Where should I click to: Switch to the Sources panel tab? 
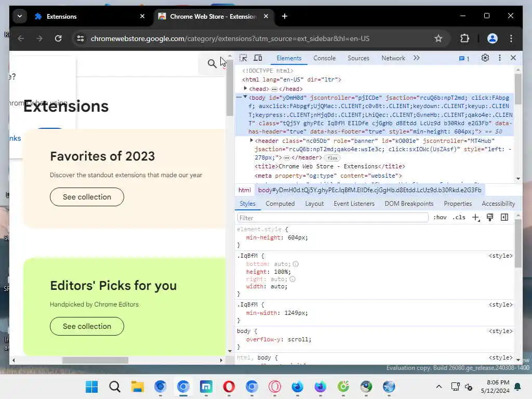pyautogui.click(x=358, y=58)
